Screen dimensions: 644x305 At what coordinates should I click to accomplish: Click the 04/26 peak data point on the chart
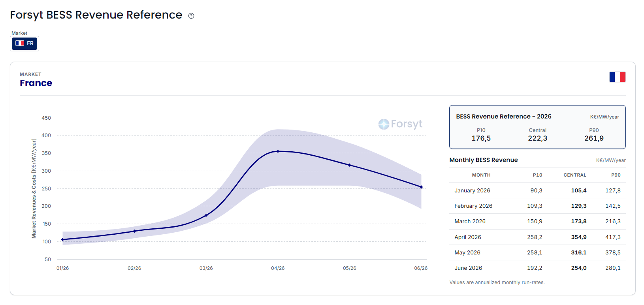click(278, 151)
